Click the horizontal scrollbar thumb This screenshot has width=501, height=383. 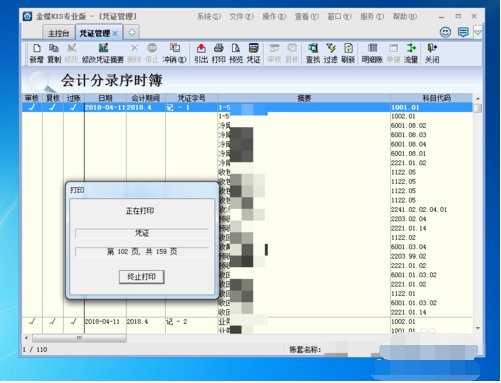click(x=79, y=338)
